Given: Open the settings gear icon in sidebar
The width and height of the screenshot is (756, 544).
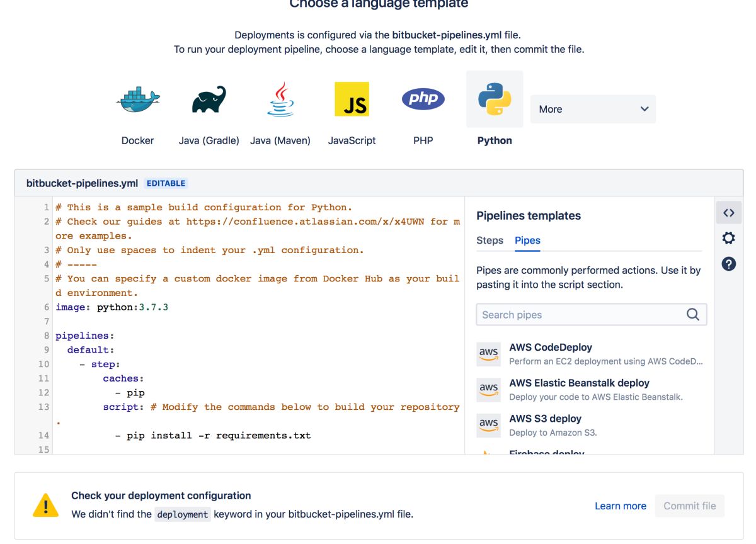Looking at the screenshot, I should point(729,238).
